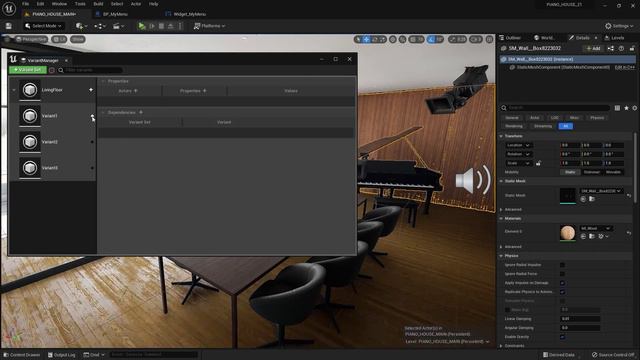
Task: Open the Select Mode dropdown
Action: [43, 26]
